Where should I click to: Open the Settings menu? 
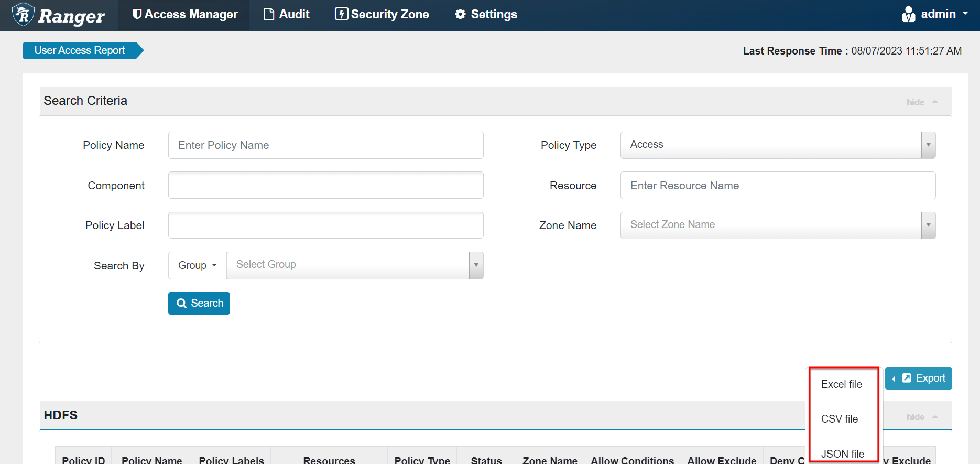(486, 15)
